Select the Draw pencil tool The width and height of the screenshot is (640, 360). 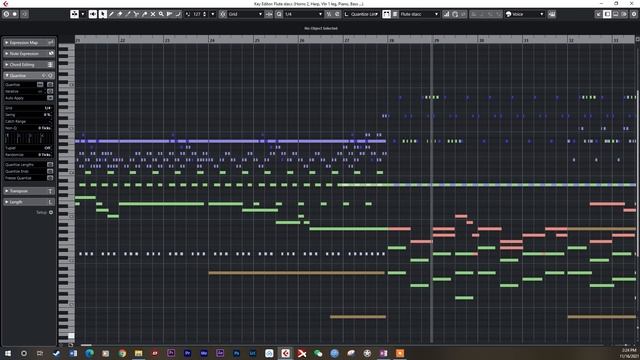(x=111, y=14)
